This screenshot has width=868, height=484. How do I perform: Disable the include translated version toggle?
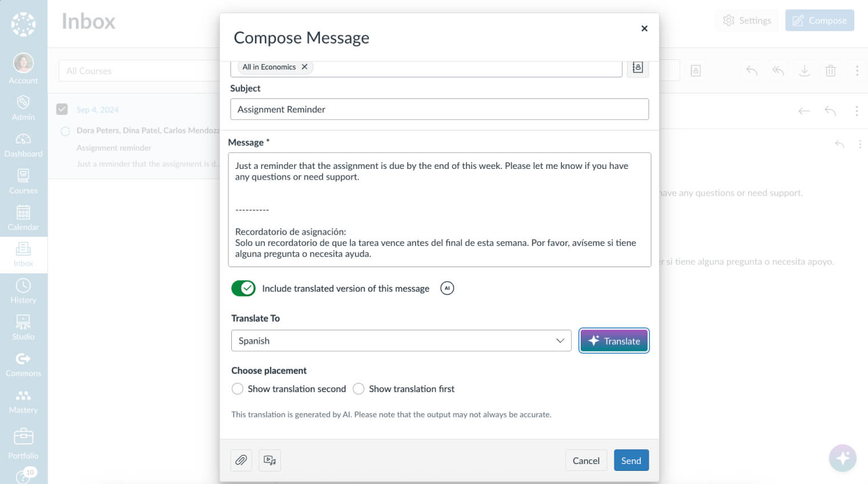click(x=243, y=288)
